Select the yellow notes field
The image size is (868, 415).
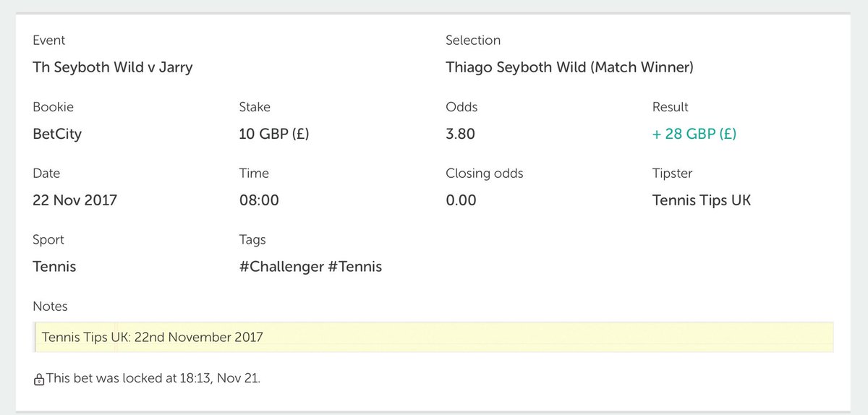click(433, 337)
